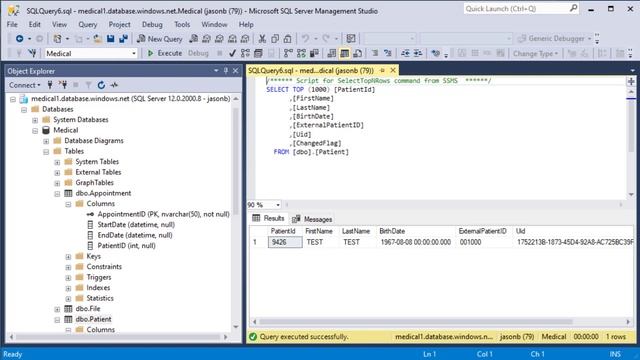Image resolution: width=640 pixels, height=360 pixels.
Task: Click the Refresh icon in Object Explorer
Action: pos(101,85)
